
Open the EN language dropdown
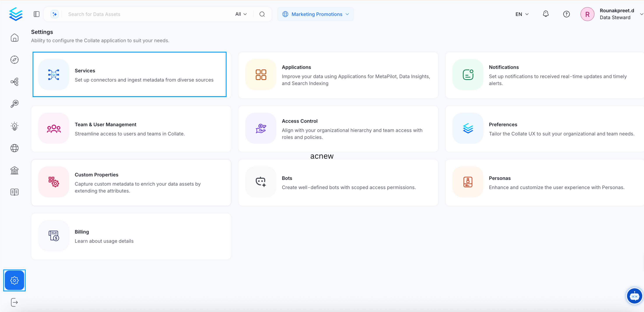tap(521, 14)
